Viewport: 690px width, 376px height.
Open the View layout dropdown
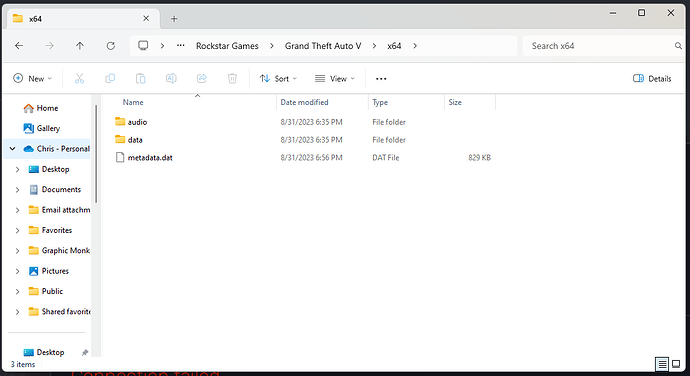coord(335,78)
